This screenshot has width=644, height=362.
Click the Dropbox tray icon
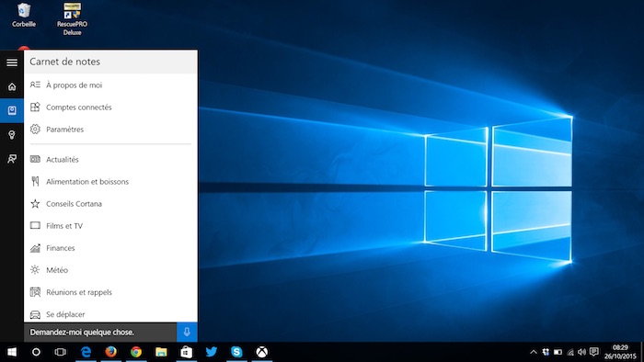pyautogui.click(x=546, y=352)
